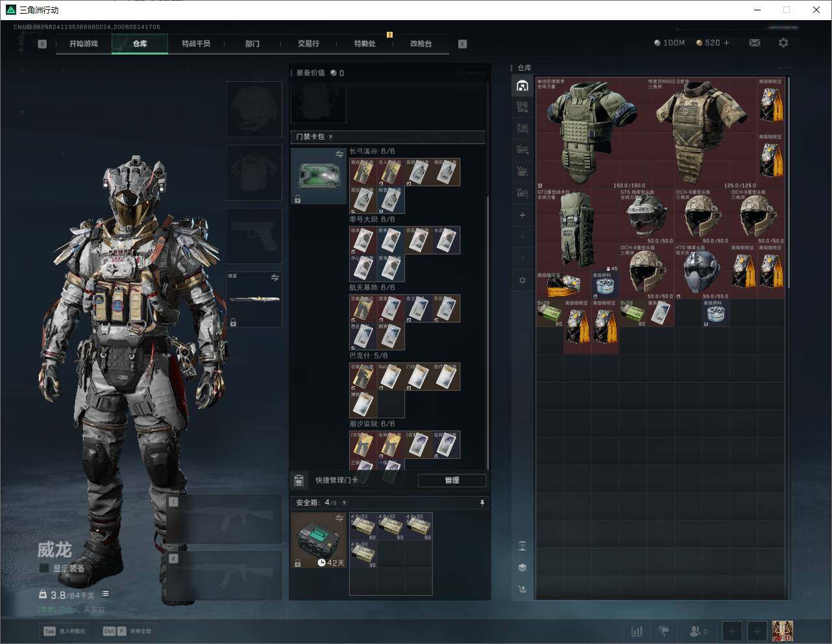
Task: Select the warehouse home page icon
Action: click(x=522, y=86)
